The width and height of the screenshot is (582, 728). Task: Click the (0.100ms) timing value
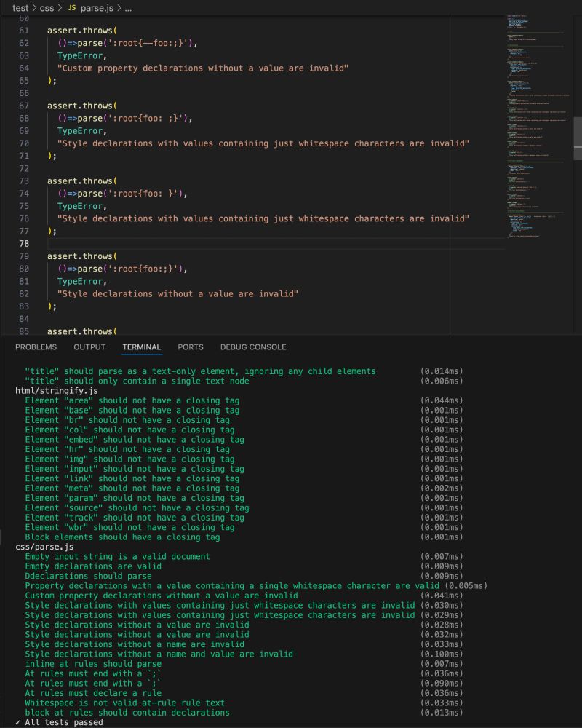(442, 654)
